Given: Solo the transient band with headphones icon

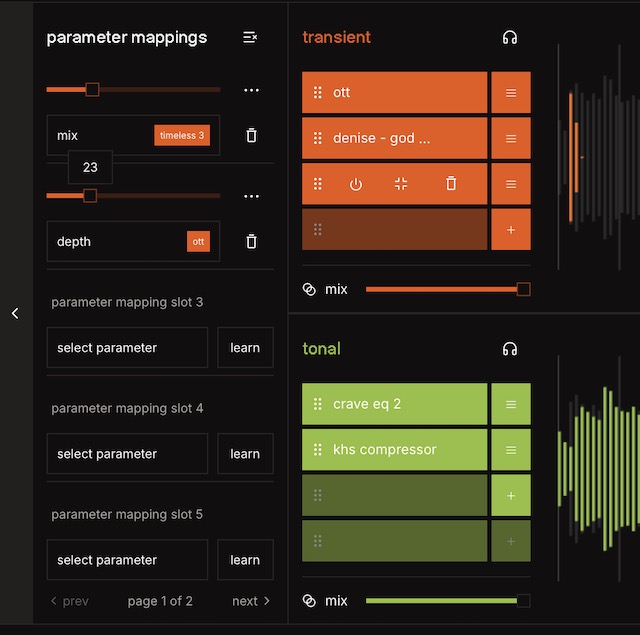Looking at the screenshot, I should 510,38.
